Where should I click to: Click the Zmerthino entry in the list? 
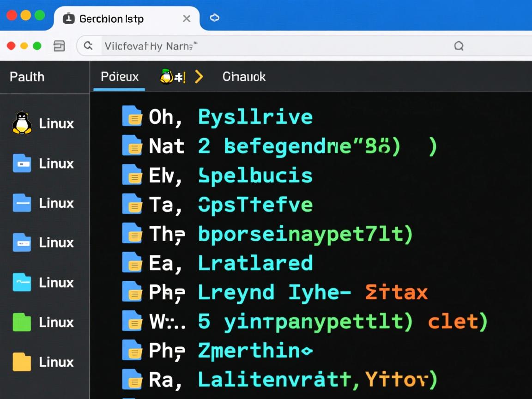pos(255,351)
